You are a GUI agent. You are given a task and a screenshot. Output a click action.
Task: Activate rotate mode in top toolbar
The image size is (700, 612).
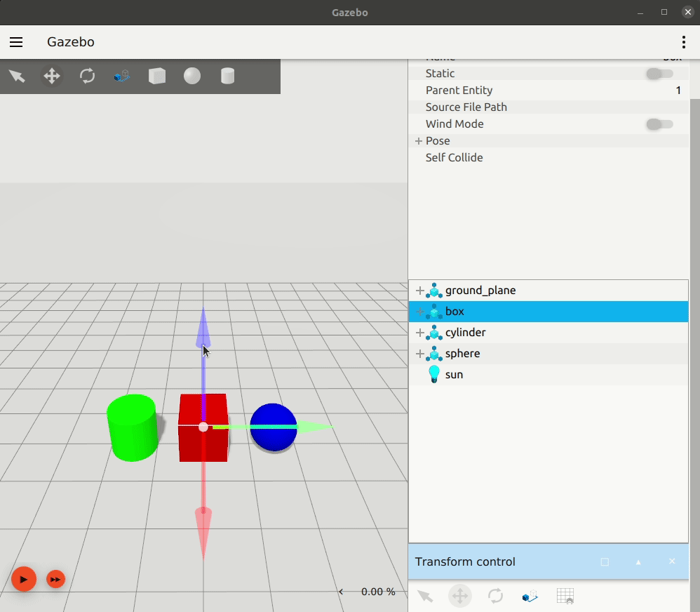(x=87, y=76)
